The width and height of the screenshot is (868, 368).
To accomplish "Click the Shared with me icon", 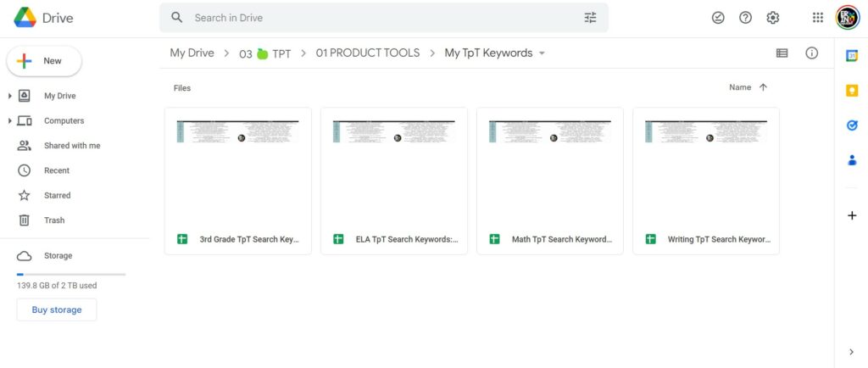I will point(25,146).
